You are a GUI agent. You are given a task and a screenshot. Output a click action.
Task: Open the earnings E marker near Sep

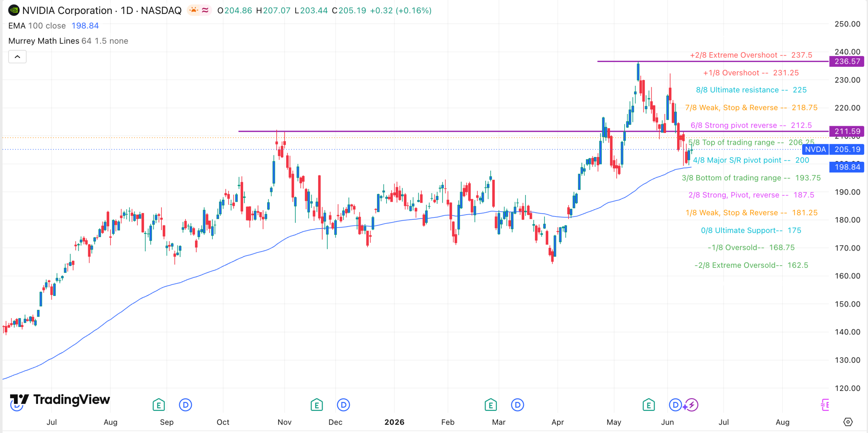[x=158, y=405]
